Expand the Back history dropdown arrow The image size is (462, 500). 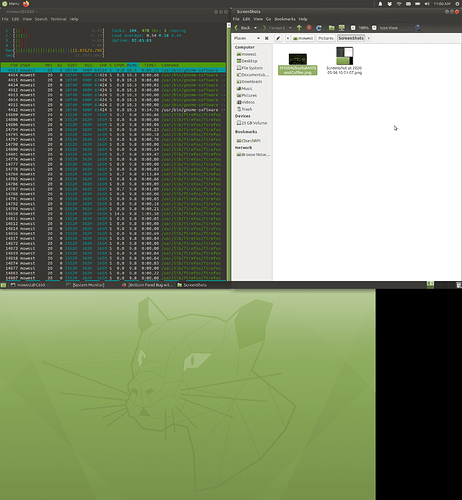[x=255, y=28]
